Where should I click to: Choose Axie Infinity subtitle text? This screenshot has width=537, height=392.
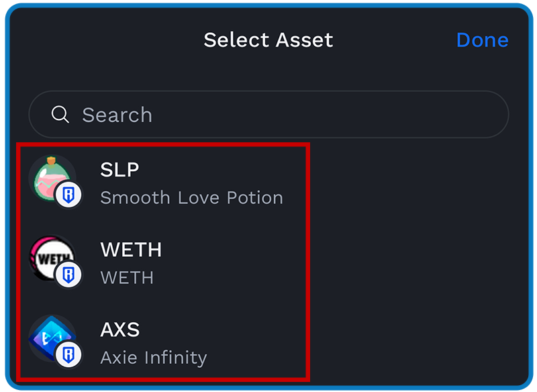(154, 358)
